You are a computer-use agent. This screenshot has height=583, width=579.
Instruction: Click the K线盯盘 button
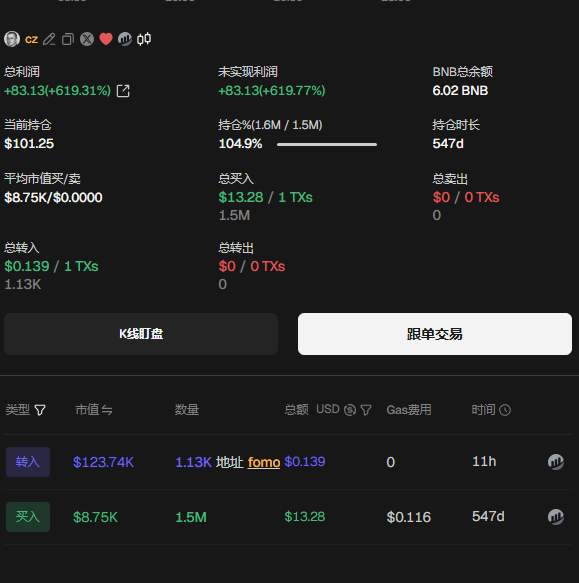pos(141,334)
